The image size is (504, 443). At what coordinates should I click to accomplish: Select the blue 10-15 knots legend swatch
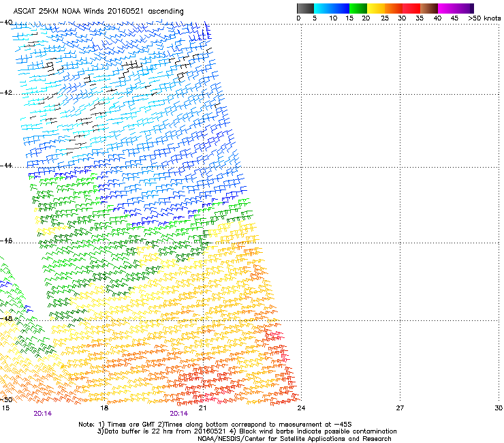coord(341,8)
